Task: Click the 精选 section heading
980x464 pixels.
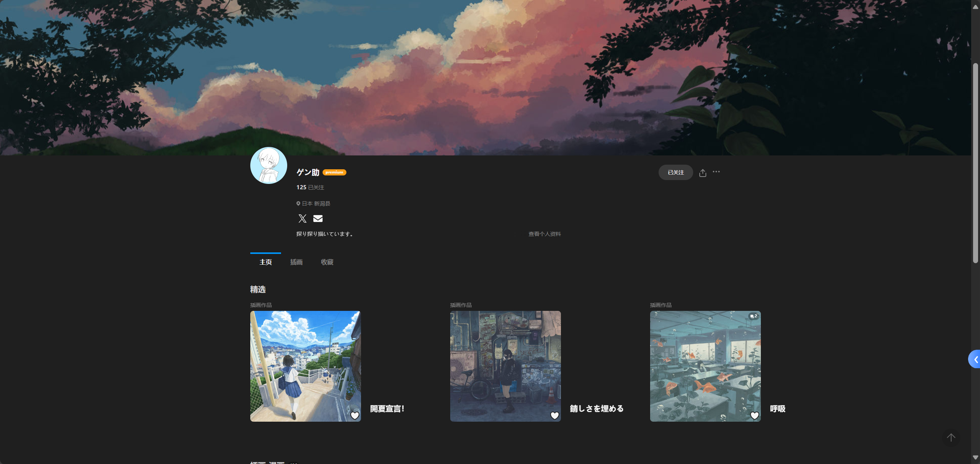Action: (x=258, y=289)
